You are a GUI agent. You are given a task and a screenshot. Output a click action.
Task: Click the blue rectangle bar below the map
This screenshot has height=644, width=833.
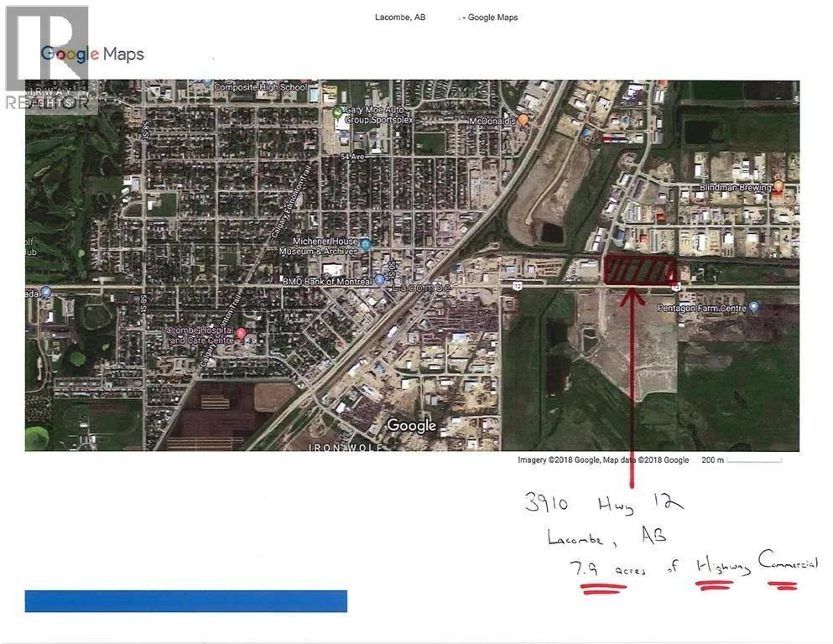point(186,600)
